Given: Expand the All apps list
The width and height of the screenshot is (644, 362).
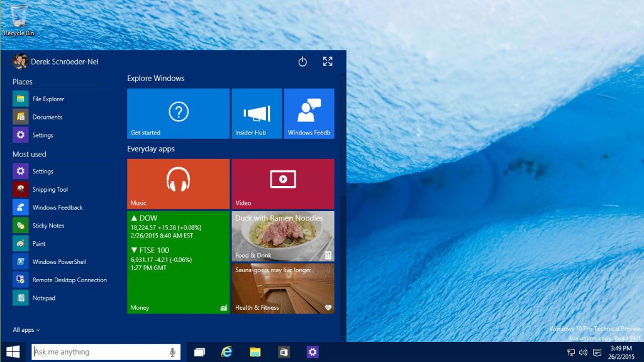Looking at the screenshot, I should 26,329.
